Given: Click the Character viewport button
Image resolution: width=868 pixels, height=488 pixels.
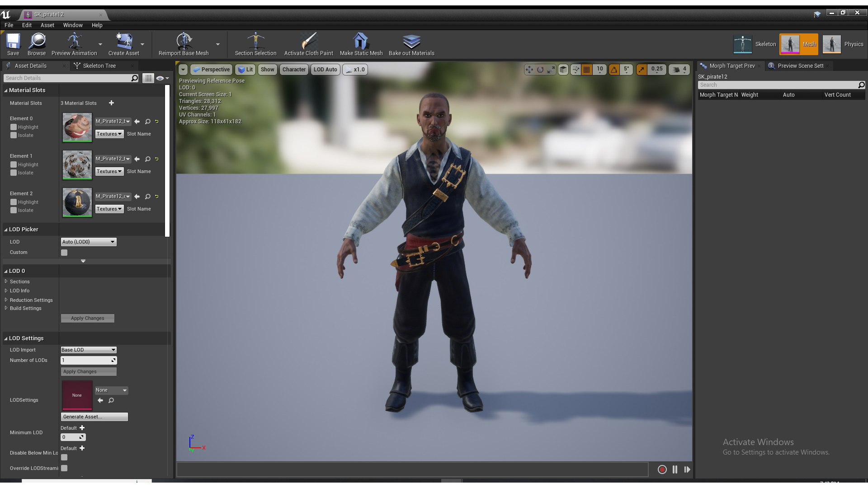Looking at the screenshot, I should coord(294,70).
